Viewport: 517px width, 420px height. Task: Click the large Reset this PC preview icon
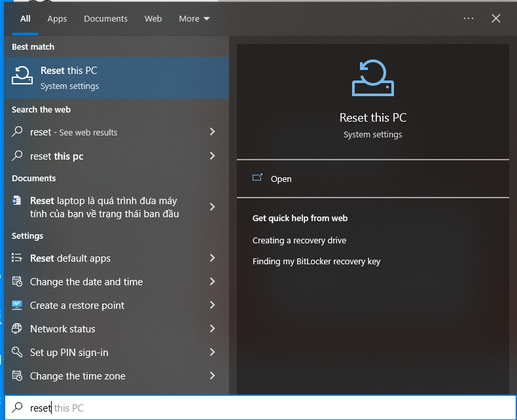tap(373, 78)
